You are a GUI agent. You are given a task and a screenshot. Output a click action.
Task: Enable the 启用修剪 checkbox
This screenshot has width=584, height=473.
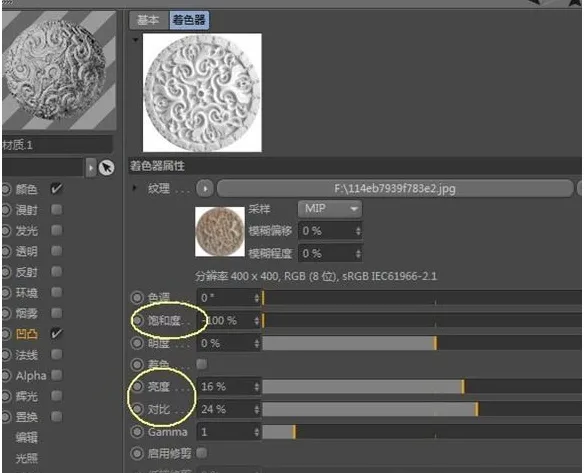tap(201, 453)
